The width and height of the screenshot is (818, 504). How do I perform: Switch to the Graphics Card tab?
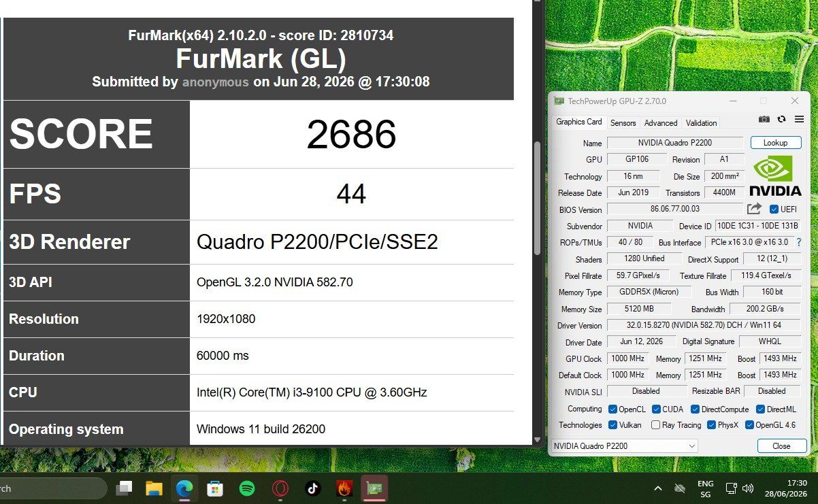[x=578, y=122]
